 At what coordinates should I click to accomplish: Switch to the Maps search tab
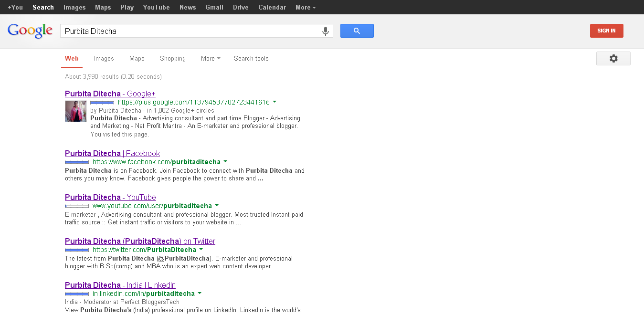137,58
